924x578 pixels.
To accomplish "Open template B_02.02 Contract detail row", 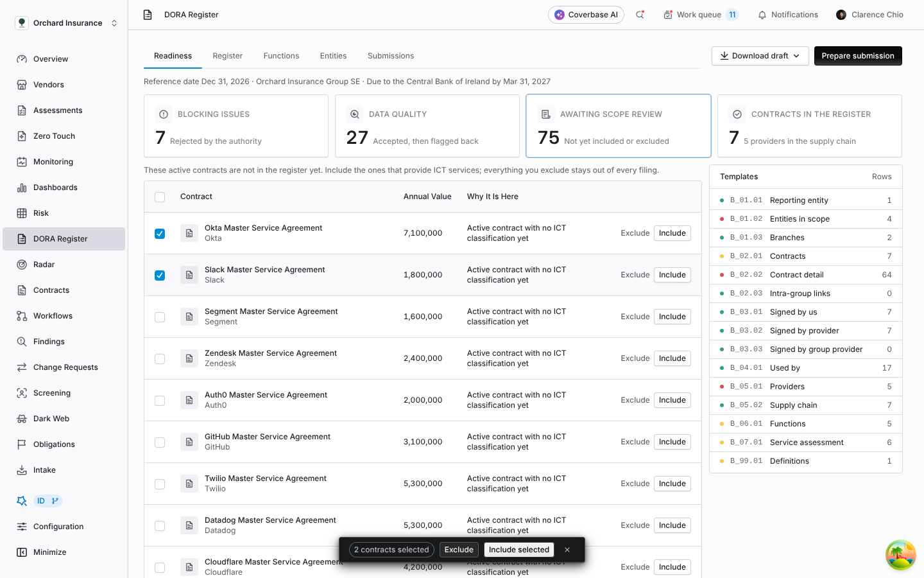I will coord(806,275).
